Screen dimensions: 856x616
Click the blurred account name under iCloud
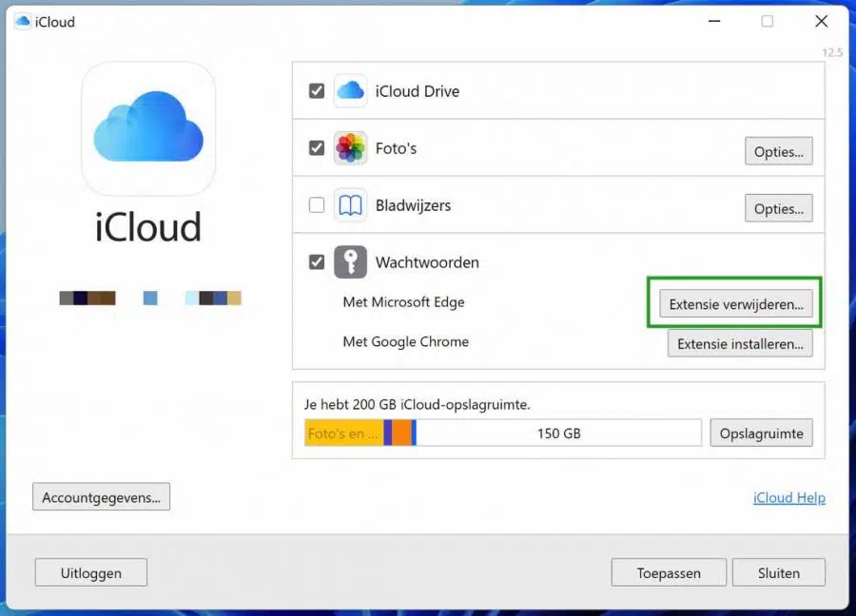pyautogui.click(x=150, y=298)
